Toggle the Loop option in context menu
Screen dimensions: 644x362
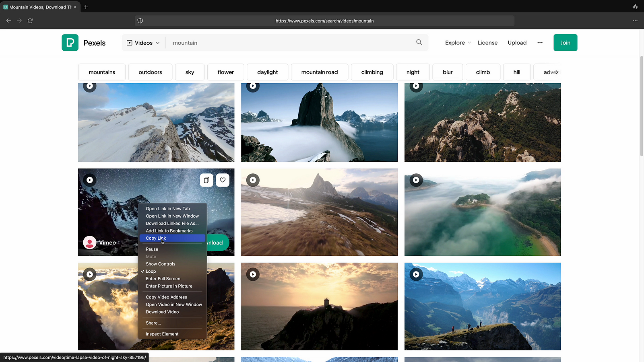click(x=151, y=271)
